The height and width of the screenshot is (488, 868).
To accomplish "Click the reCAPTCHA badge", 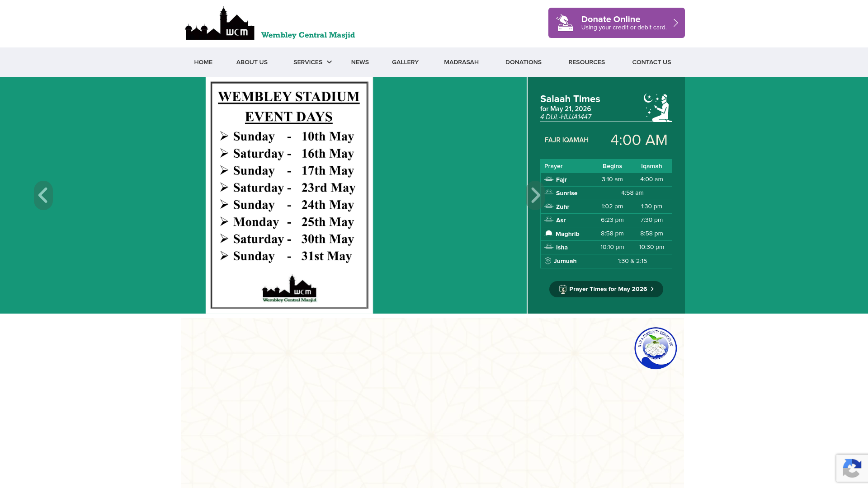I will click(x=852, y=468).
